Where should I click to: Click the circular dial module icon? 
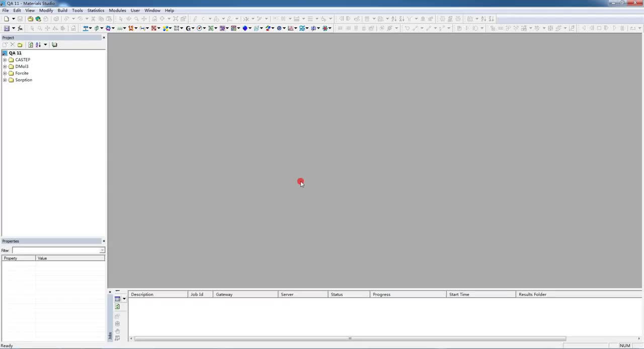tap(199, 28)
